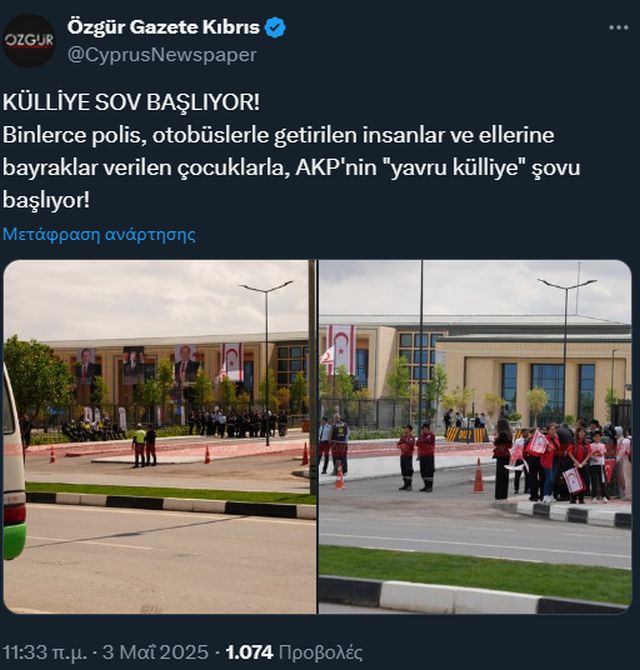Open the @CyprusNewspaper handle link
The width and height of the screenshot is (640, 670).
[x=162, y=55]
